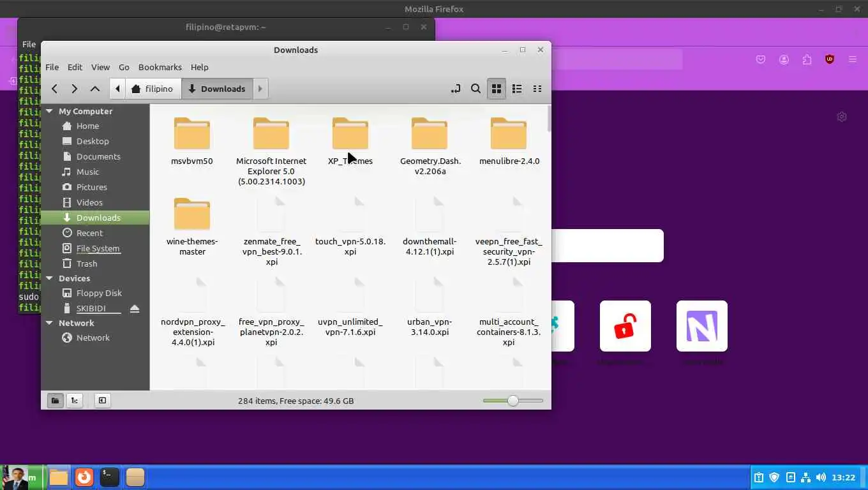Go forward with the right arrow
The image size is (868, 490).
(75, 89)
